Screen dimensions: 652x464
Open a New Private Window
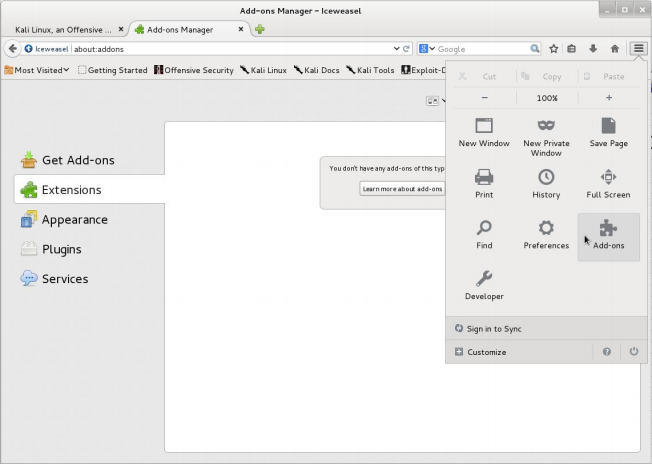(x=546, y=134)
